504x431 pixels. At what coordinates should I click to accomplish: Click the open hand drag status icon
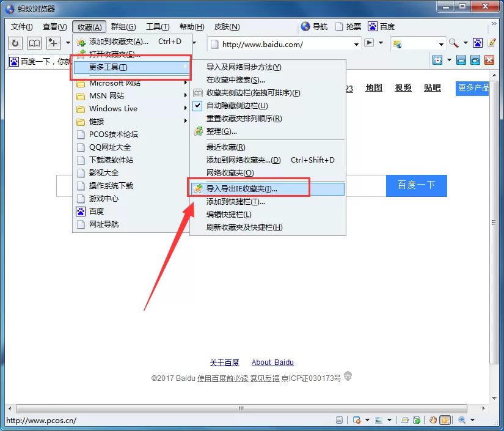point(433,420)
